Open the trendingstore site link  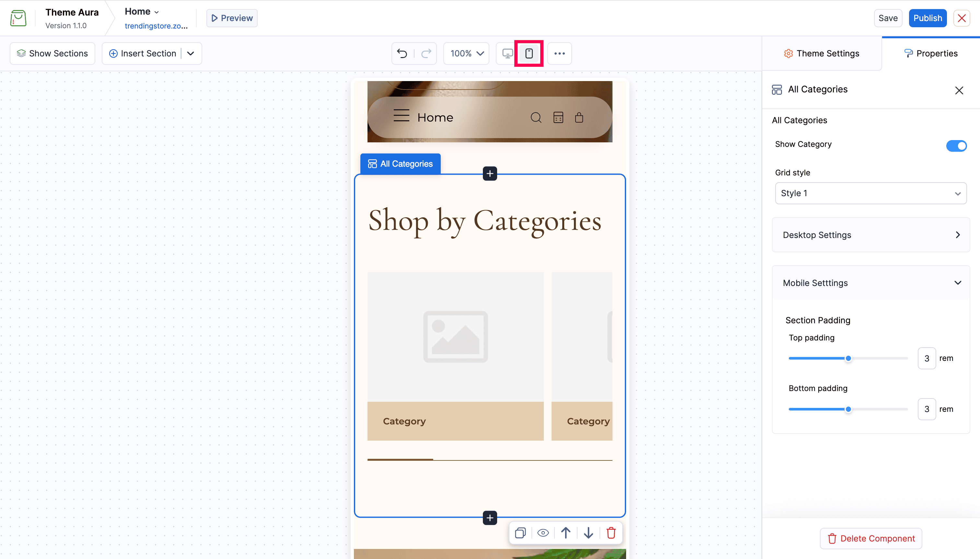tap(156, 26)
